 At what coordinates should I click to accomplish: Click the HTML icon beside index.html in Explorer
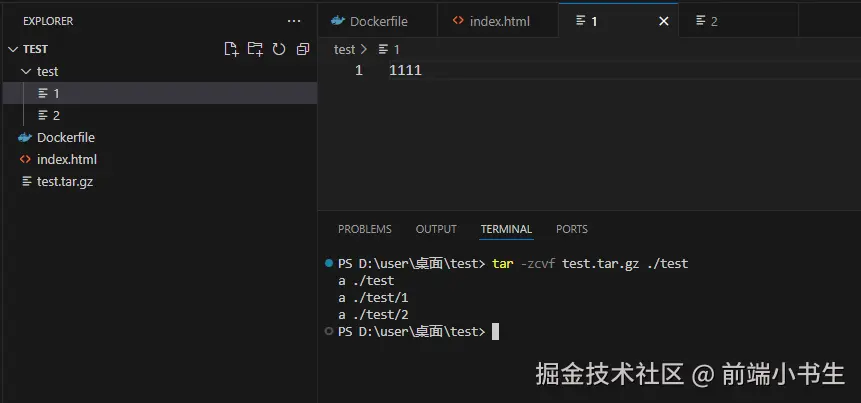[x=25, y=159]
